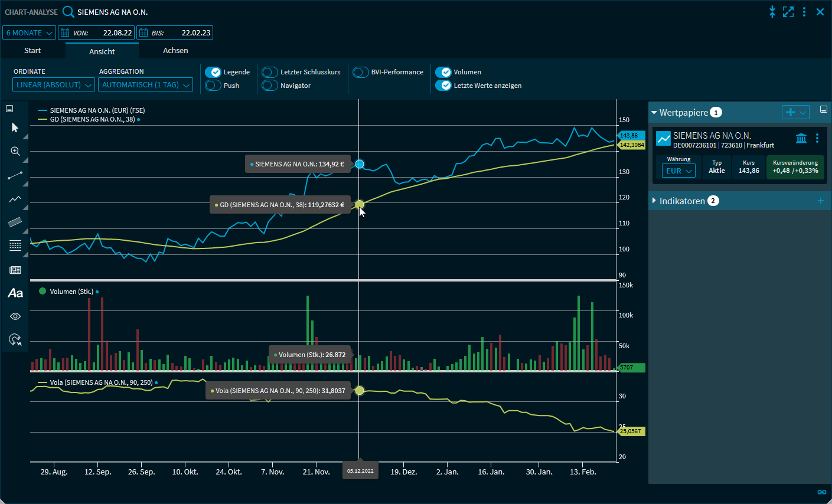
Task: Open the EUR currency selector
Action: [678, 171]
